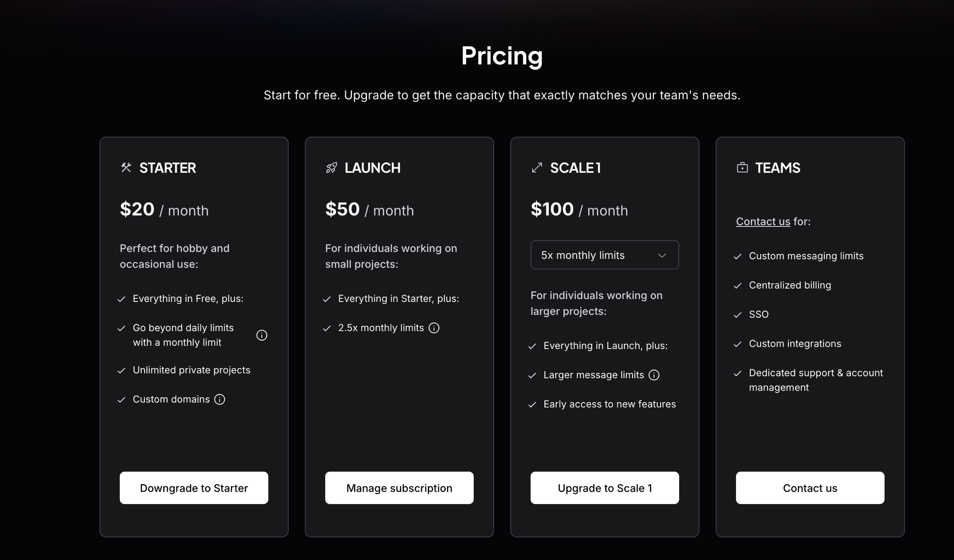The image size is (954, 560).
Task: Click the Launch plan rocket icon
Action: point(331,167)
